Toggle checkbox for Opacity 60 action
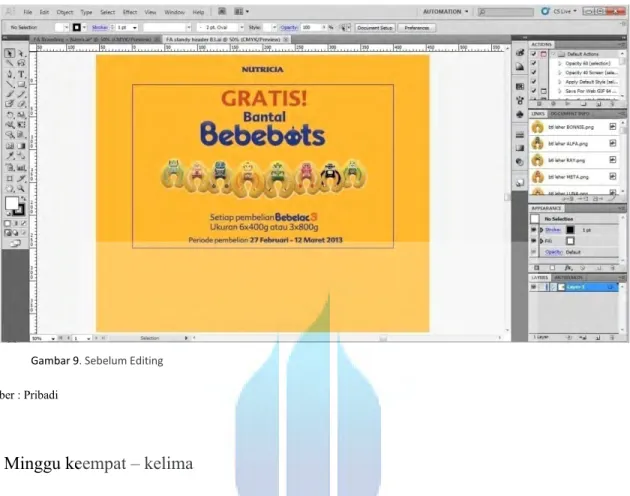Image resolution: width=630 pixels, height=496 pixels. [x=534, y=63]
